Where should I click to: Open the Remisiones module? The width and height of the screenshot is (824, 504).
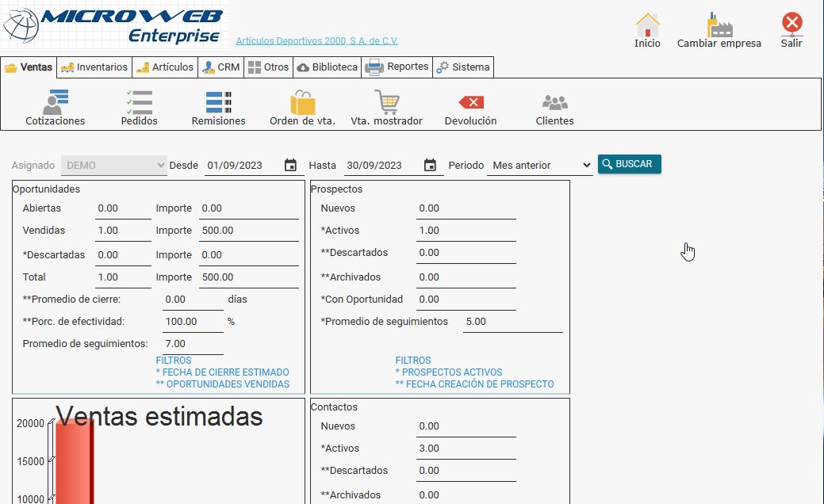tap(218, 103)
